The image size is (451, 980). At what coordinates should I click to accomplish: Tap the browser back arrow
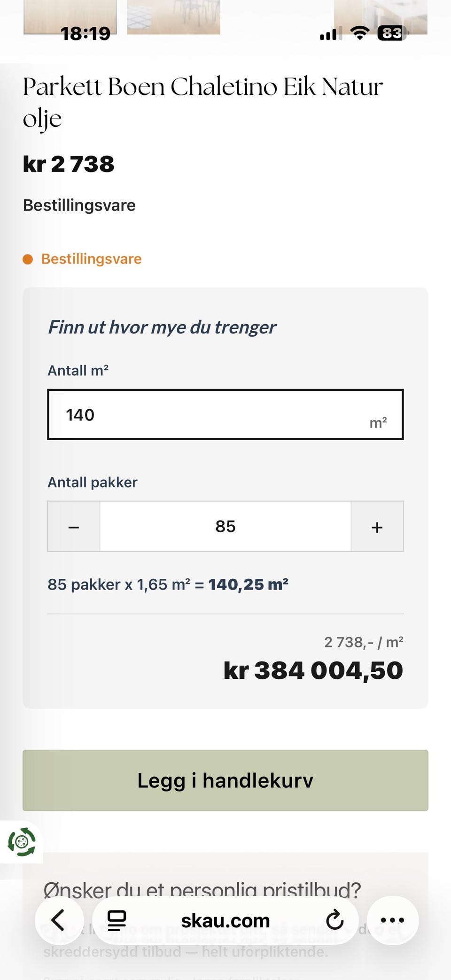pos(59,920)
